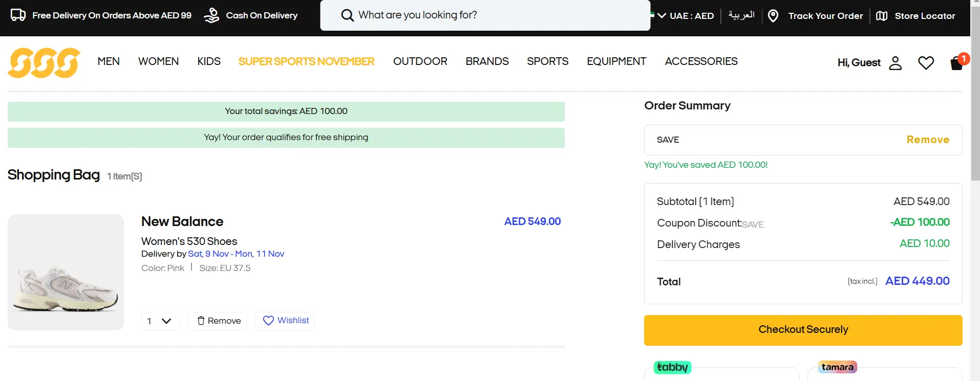Click the New Balance product name
980x381 pixels.
click(182, 221)
